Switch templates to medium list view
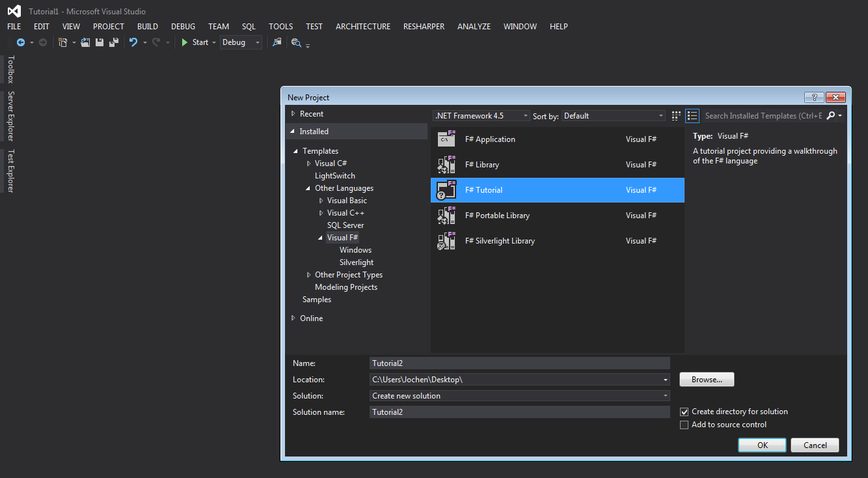Viewport: 868px width, 478px height. pyautogui.click(x=692, y=116)
